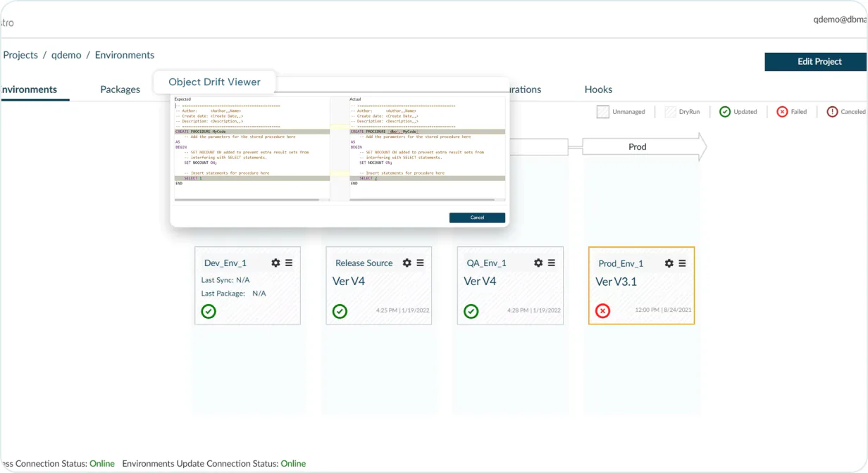The height and width of the screenshot is (473, 868).
Task: Click SELECT 2 line in Actual pane
Action: tap(427, 179)
